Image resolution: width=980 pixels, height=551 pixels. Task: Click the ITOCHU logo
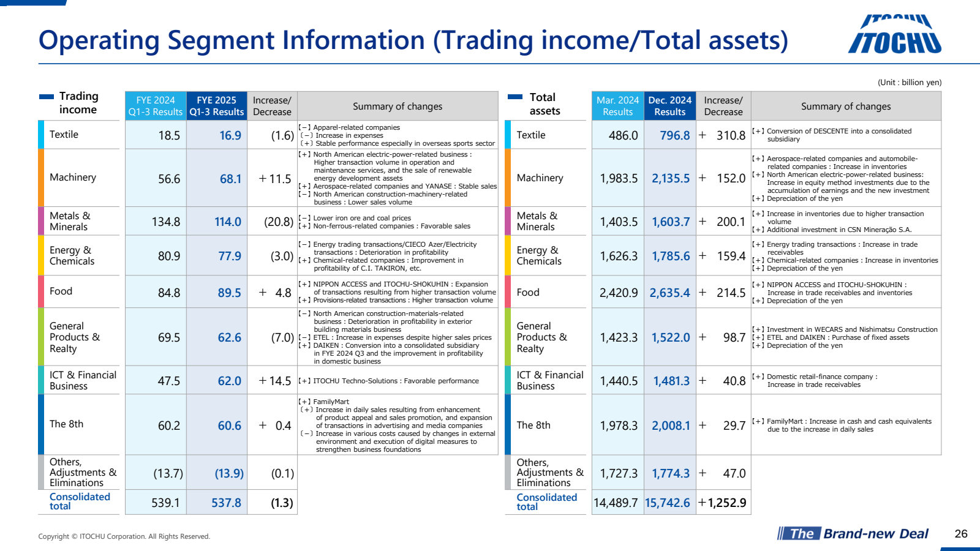[895, 34]
